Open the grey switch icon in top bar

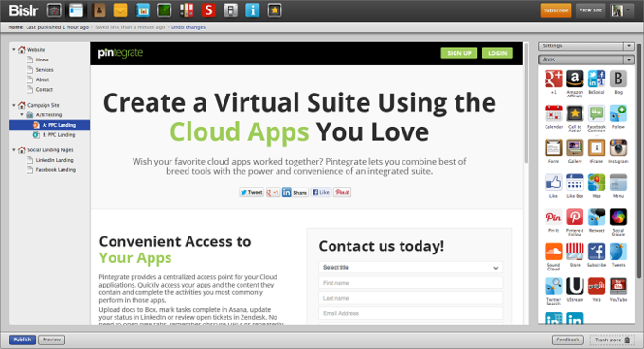pos(230,10)
